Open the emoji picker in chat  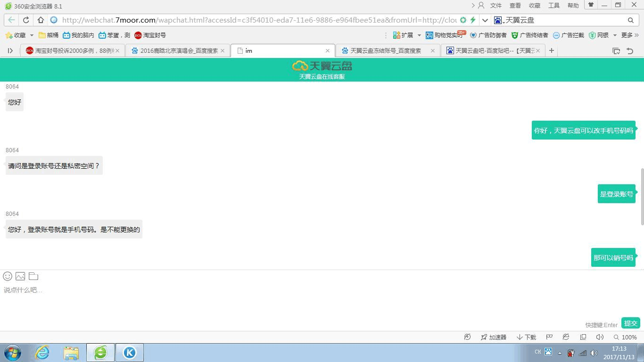8,276
